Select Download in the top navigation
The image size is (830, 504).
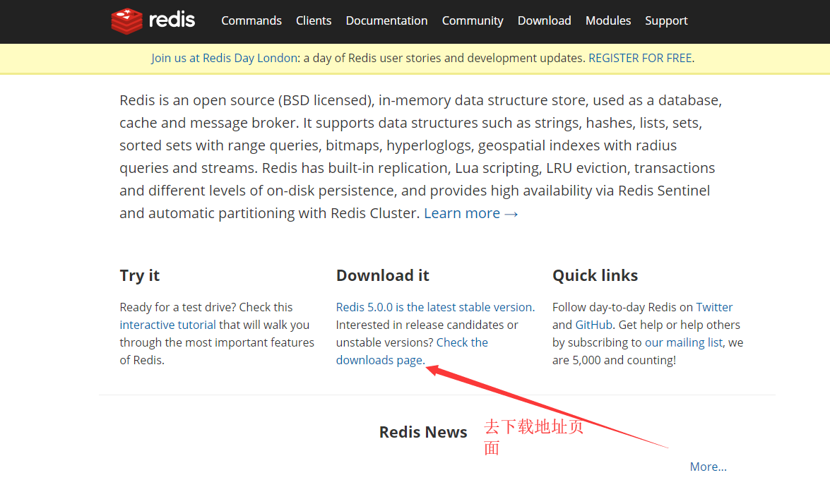[x=544, y=20]
